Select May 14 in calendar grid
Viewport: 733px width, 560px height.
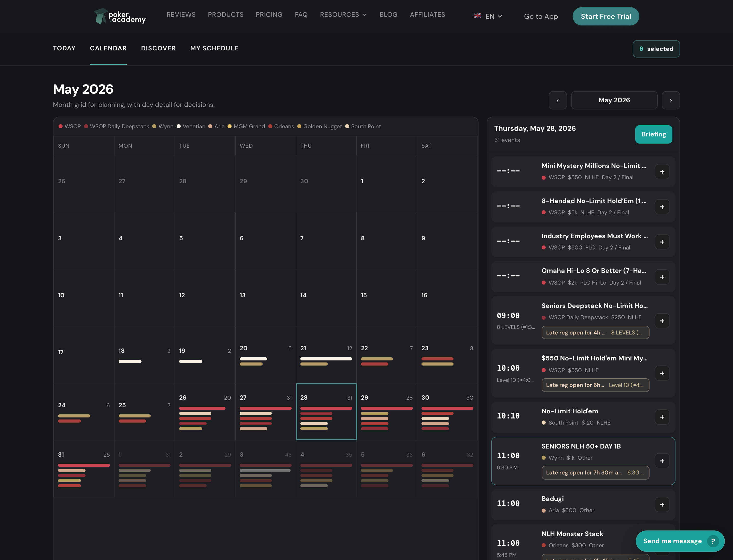pyautogui.click(x=326, y=298)
